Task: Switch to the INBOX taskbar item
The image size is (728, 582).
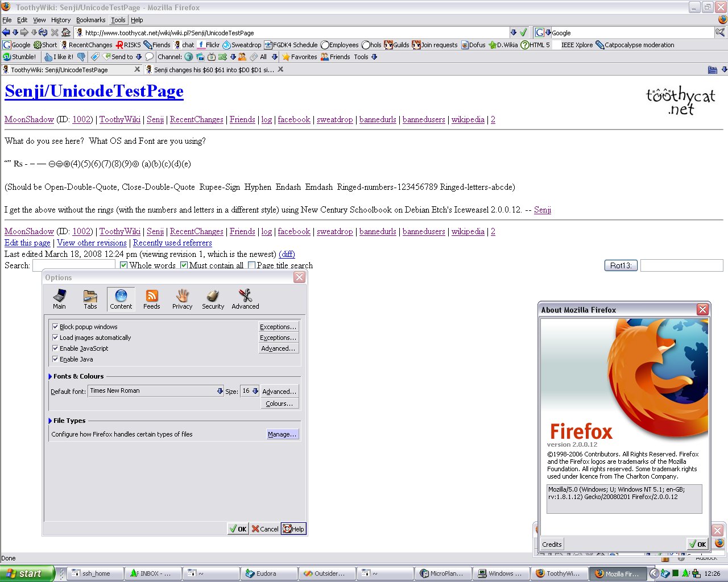Action: [153, 573]
